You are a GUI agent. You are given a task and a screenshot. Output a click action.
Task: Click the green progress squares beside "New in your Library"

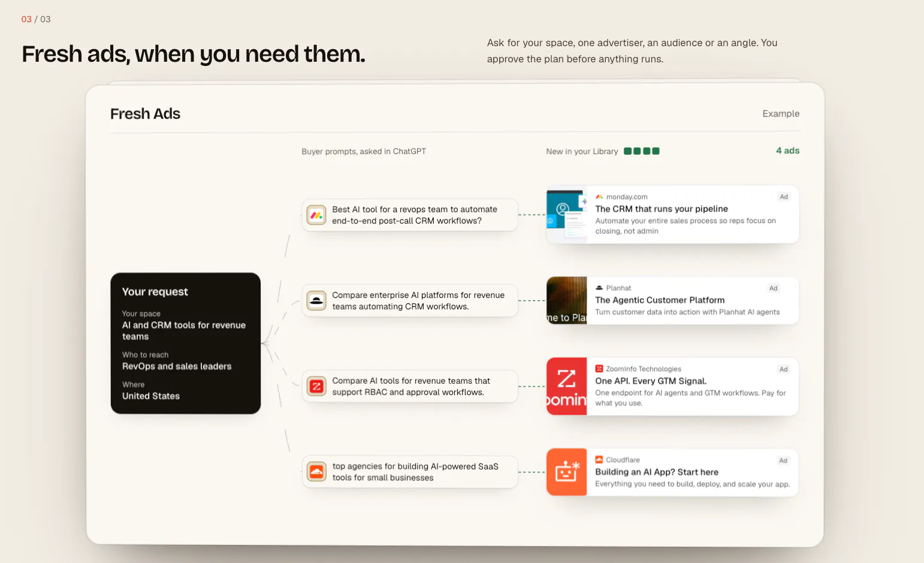pyautogui.click(x=642, y=151)
